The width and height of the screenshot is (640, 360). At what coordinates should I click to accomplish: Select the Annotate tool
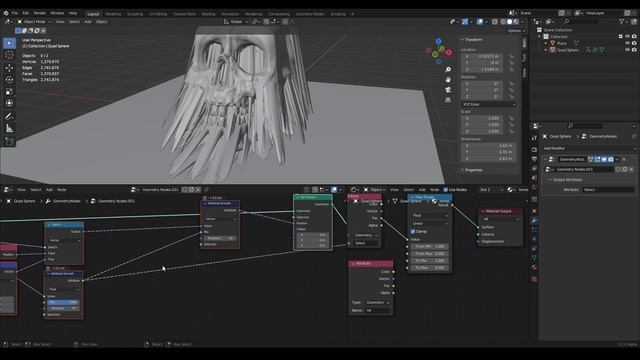[9, 116]
